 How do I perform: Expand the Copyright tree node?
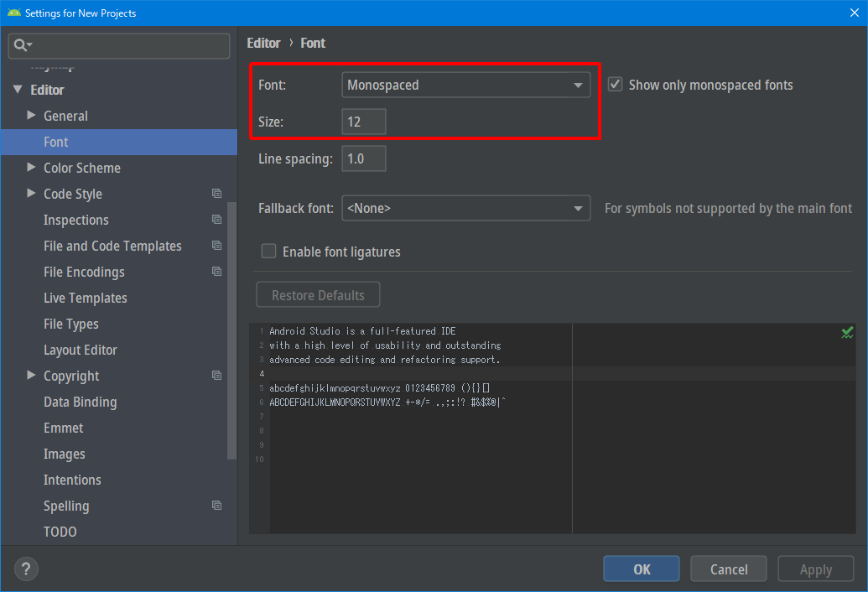coord(31,375)
